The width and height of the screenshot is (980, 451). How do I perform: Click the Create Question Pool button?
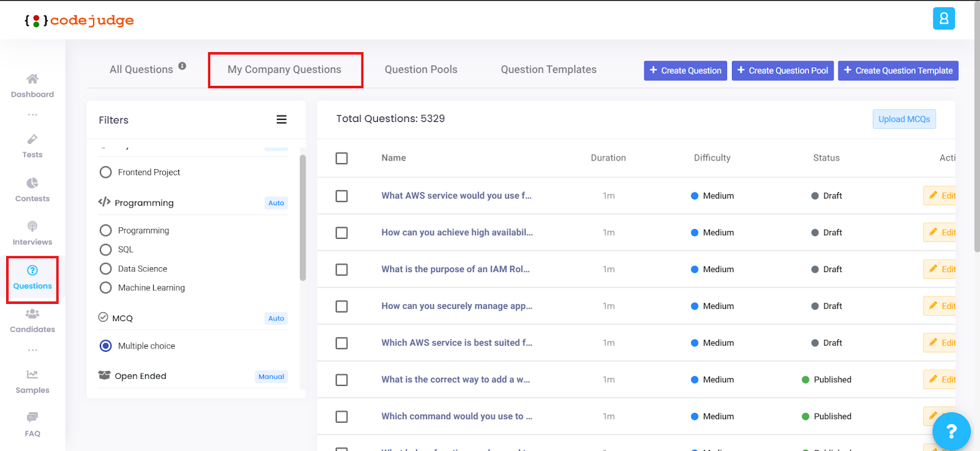[783, 70]
